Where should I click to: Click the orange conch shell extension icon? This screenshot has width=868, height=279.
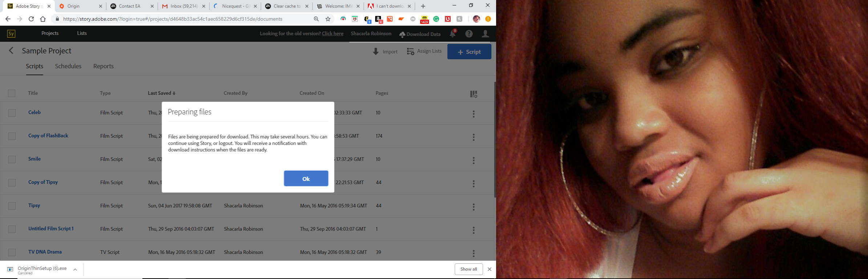(x=401, y=19)
